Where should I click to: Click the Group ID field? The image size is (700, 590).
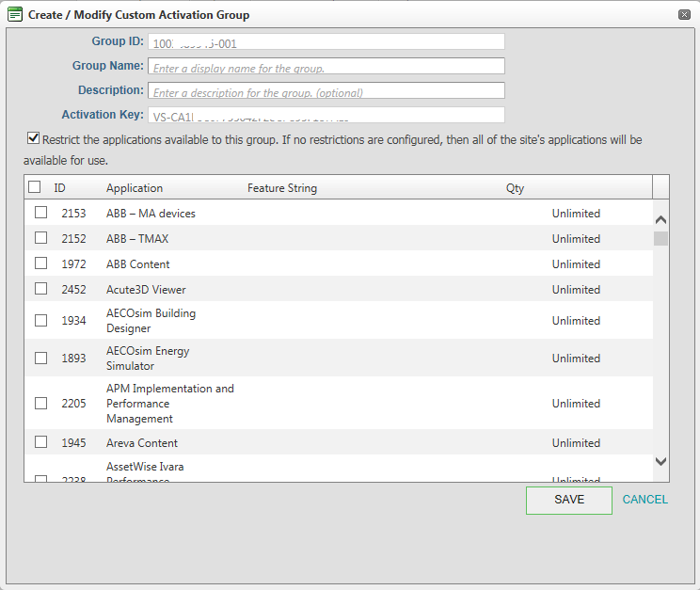click(x=326, y=41)
